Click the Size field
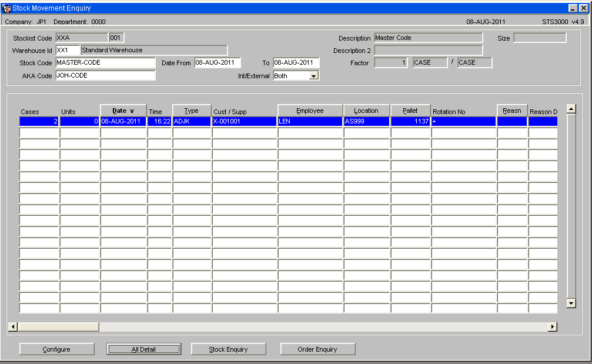 click(540, 38)
